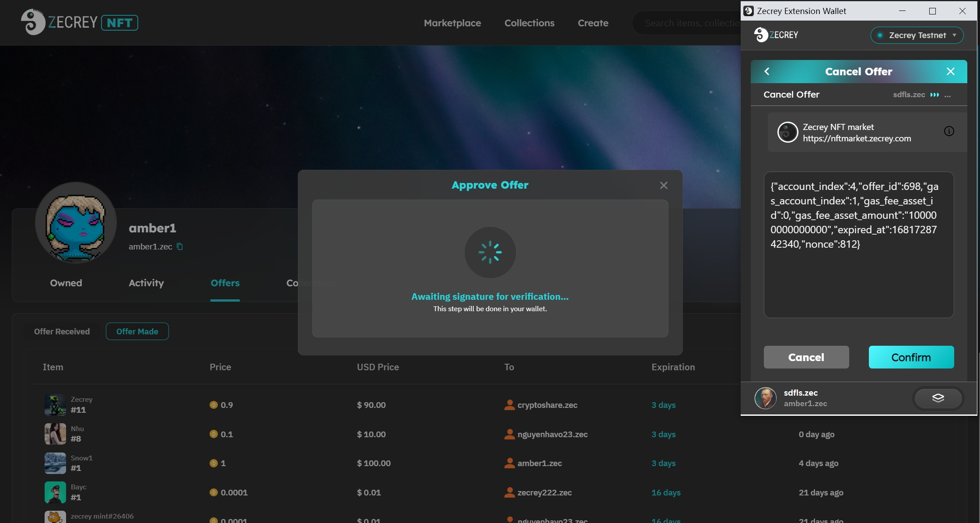Open Marketplace in top navigation
The height and width of the screenshot is (523, 980).
click(452, 23)
